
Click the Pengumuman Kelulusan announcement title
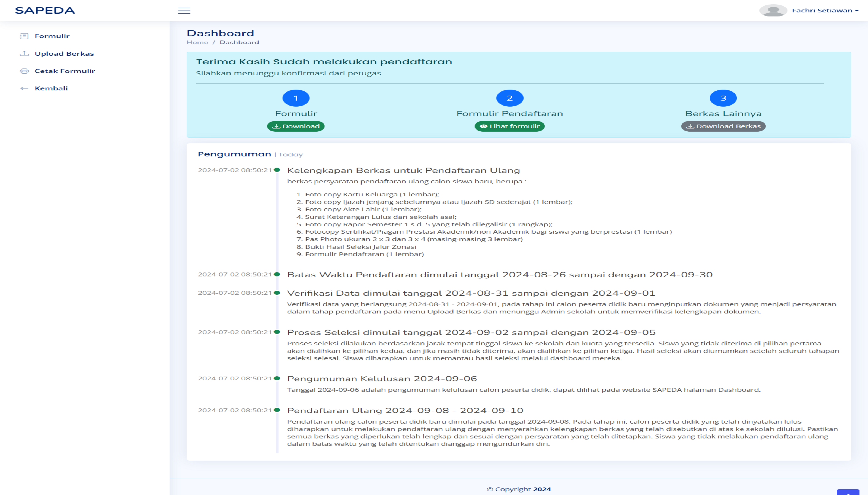click(382, 378)
